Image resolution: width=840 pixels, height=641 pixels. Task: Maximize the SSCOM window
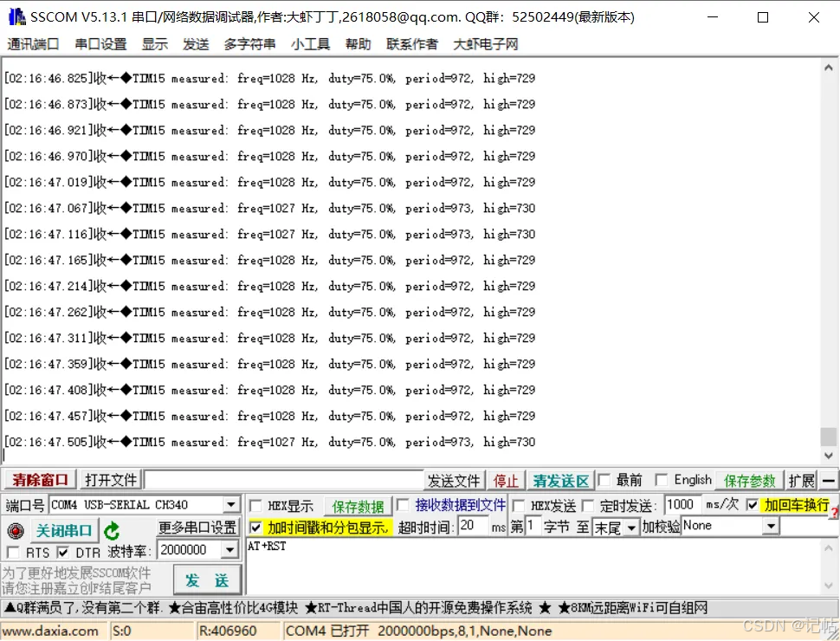tap(763, 17)
